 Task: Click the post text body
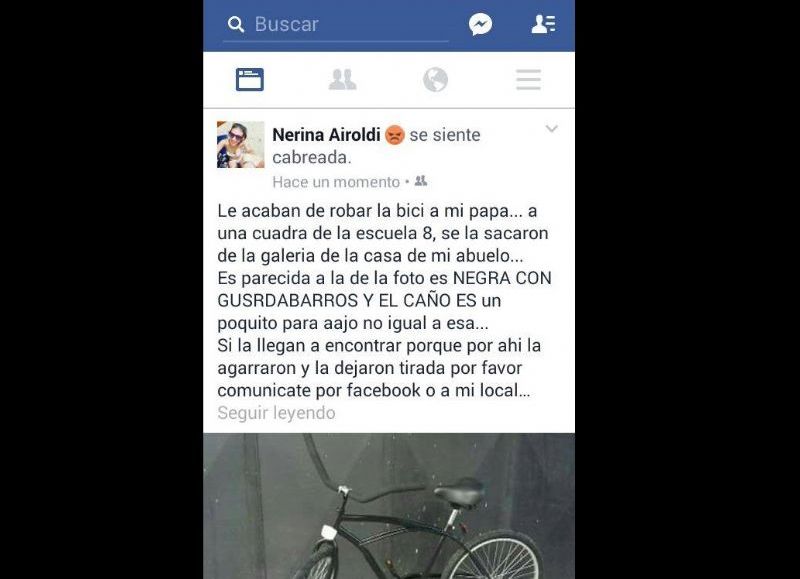384,300
